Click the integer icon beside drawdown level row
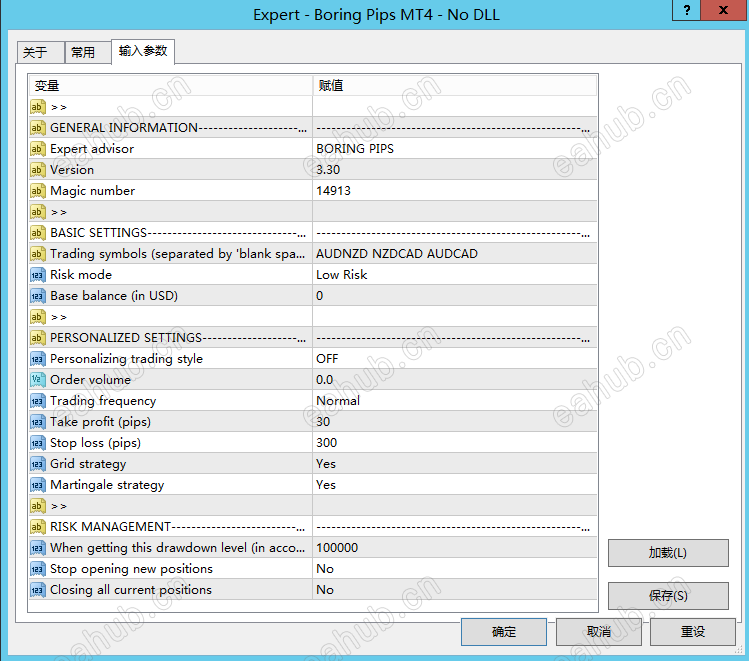This screenshot has width=749, height=661. 38,548
